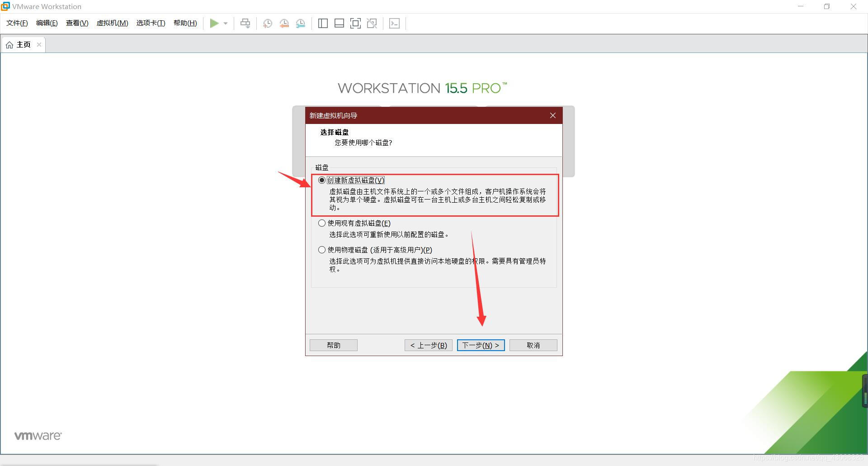Viewport: 868px width, 466px height.
Task: Close the 新建虚拟机向导 dialog
Action: coord(553,115)
